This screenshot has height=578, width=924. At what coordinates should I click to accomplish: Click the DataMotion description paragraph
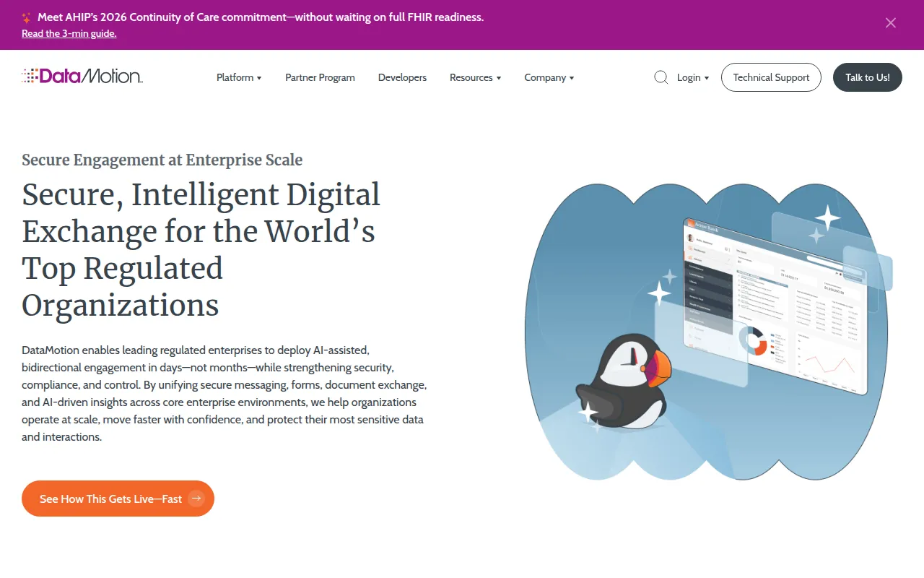(x=224, y=394)
